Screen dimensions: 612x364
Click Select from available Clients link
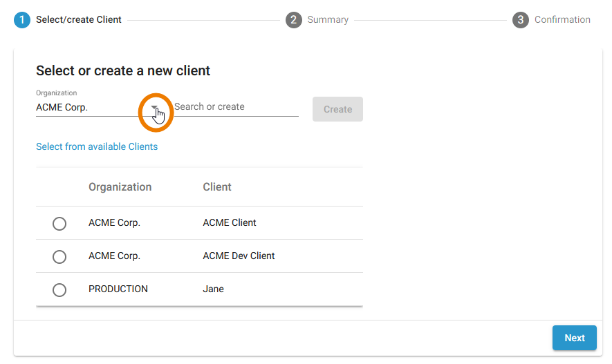(x=97, y=146)
